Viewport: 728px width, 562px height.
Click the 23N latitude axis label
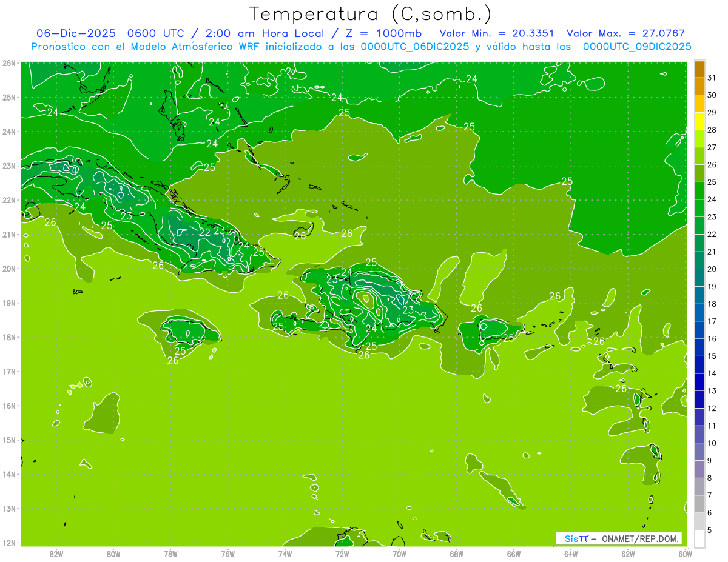point(8,166)
